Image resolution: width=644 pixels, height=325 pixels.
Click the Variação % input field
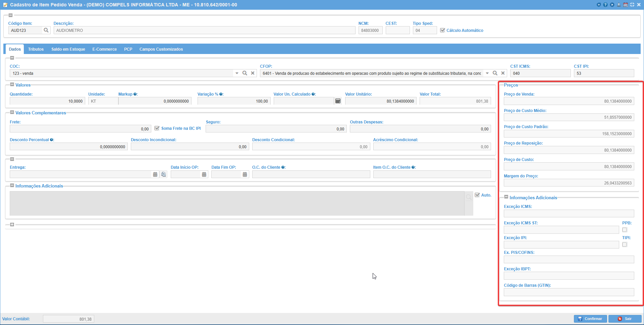pyautogui.click(x=234, y=101)
